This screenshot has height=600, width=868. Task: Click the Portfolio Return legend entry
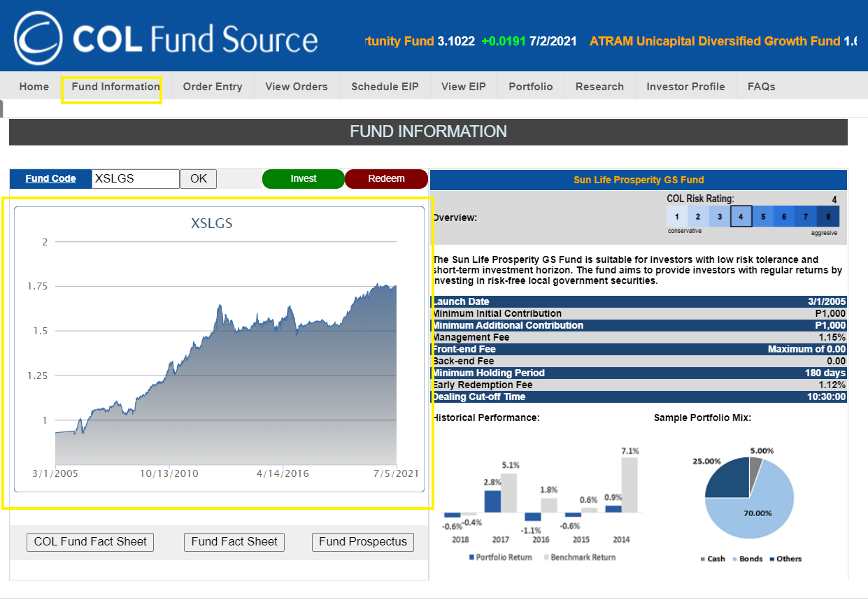[499, 557]
